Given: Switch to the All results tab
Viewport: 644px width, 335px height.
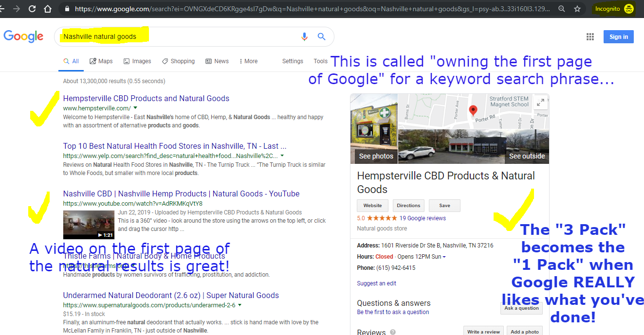Looking at the screenshot, I should click(71, 61).
